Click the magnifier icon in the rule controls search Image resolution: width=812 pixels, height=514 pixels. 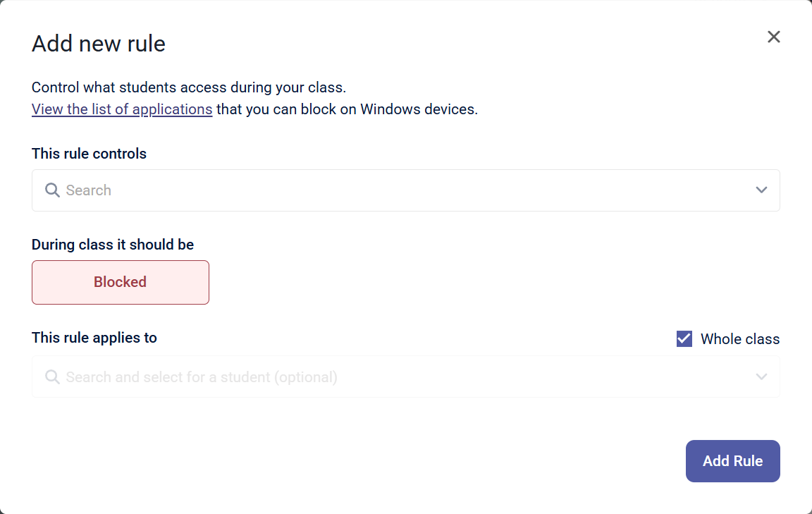52,190
